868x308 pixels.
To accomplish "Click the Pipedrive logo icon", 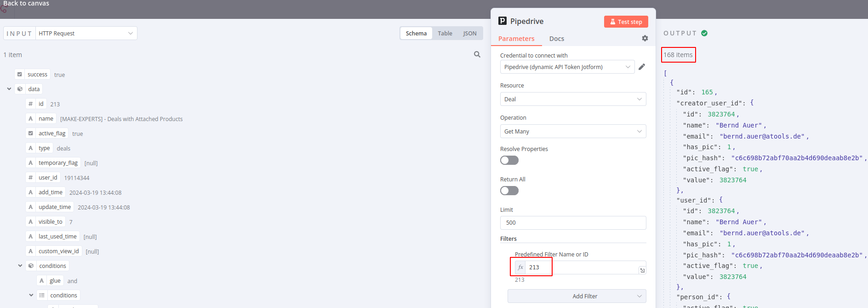I will click(503, 21).
